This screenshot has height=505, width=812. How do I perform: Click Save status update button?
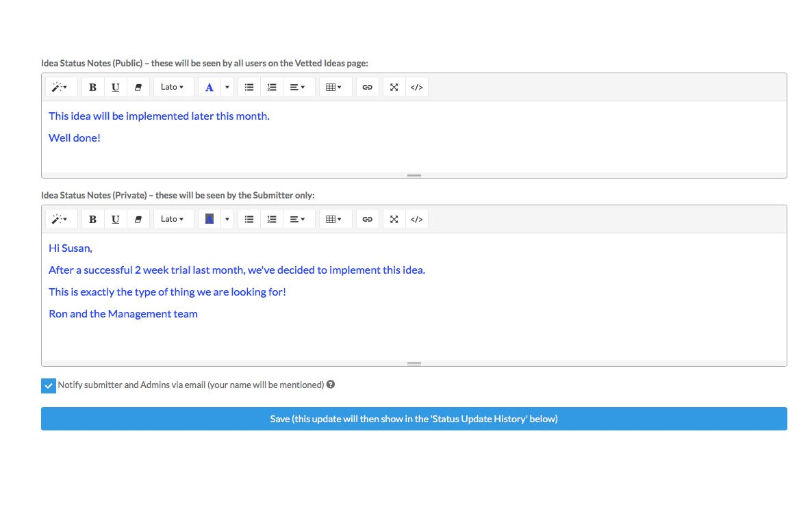coord(414,419)
